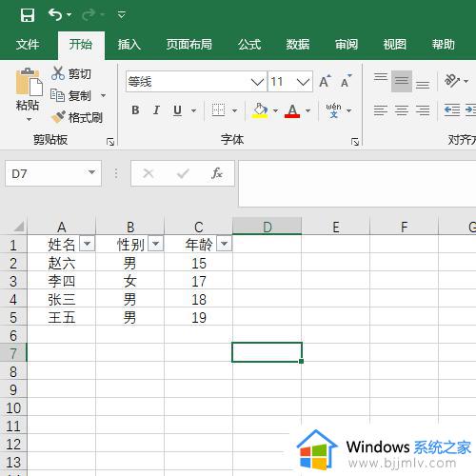Open 字体 dialog launcher
Viewport: 476px width, 476px height.
pyautogui.click(x=355, y=142)
